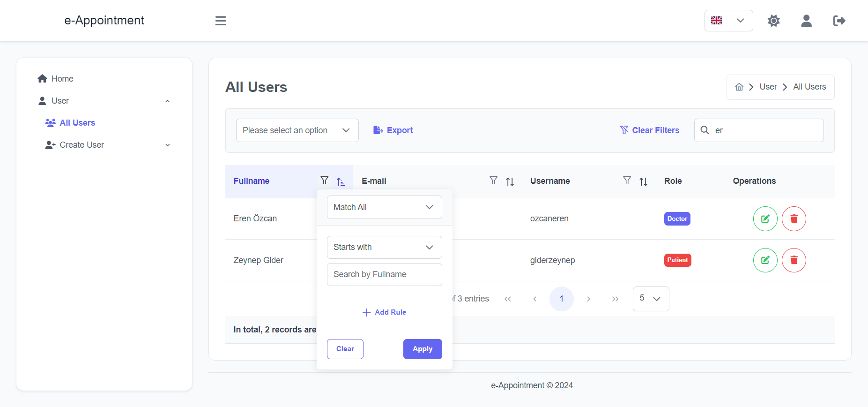The width and height of the screenshot is (868, 407).
Task: Click the Username column header text
Action: (x=550, y=181)
